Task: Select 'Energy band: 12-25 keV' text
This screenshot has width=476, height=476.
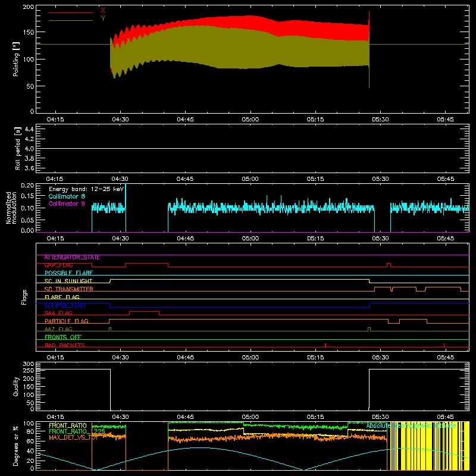Action: coord(86,189)
